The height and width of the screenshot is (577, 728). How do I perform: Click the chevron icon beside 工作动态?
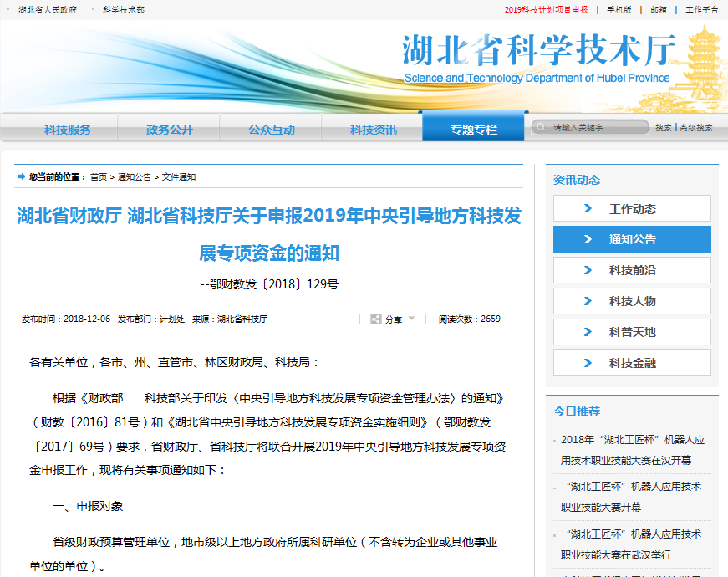click(588, 209)
